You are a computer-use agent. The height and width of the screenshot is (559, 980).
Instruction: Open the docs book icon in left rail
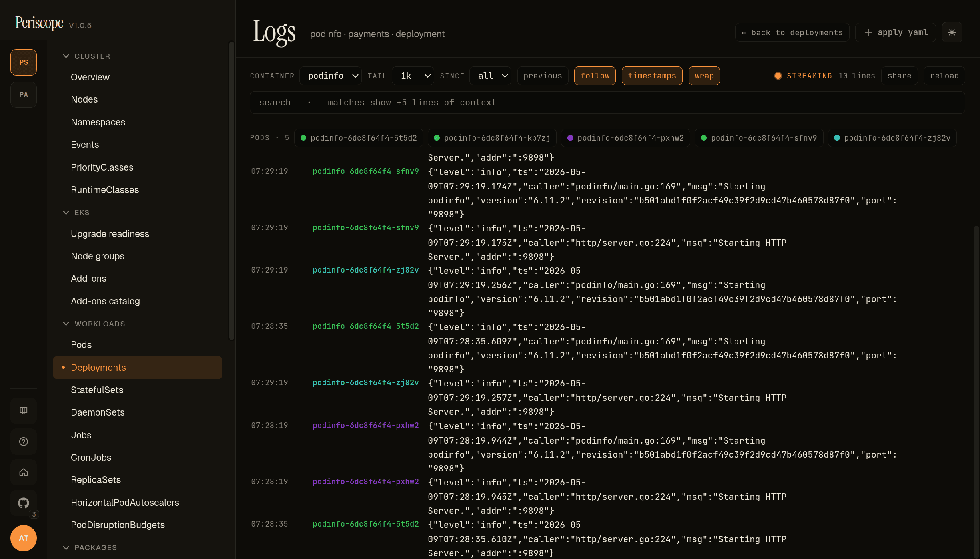(24, 410)
